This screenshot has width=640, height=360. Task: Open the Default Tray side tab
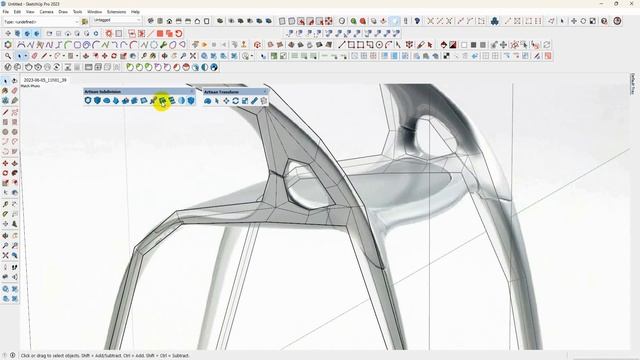633,84
